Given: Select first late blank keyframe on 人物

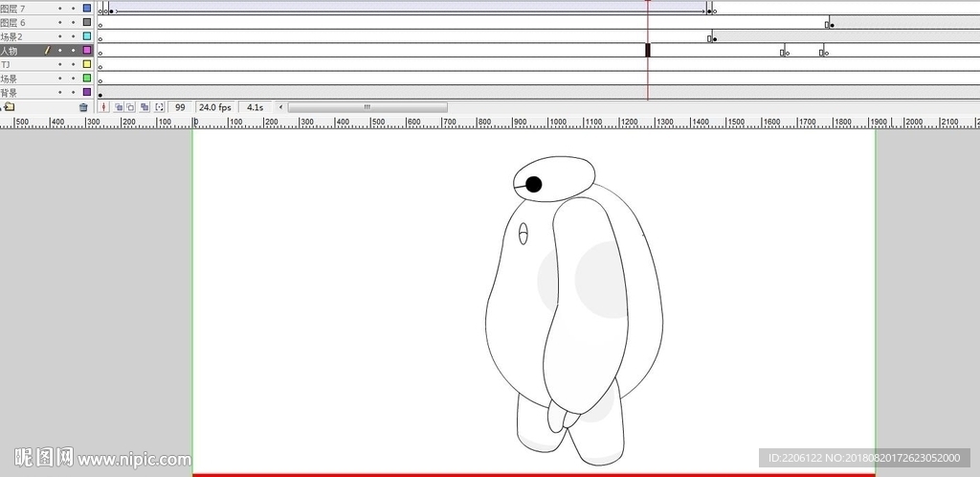Looking at the screenshot, I should [787, 53].
